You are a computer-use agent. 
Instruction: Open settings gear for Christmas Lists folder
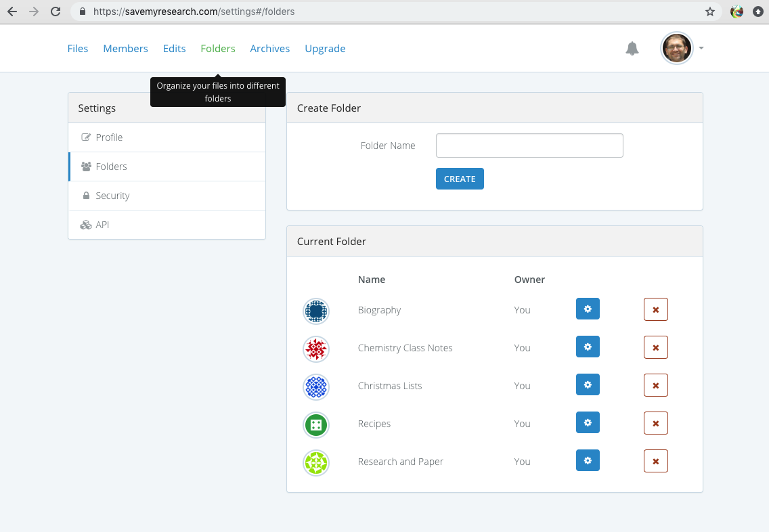pyautogui.click(x=588, y=384)
